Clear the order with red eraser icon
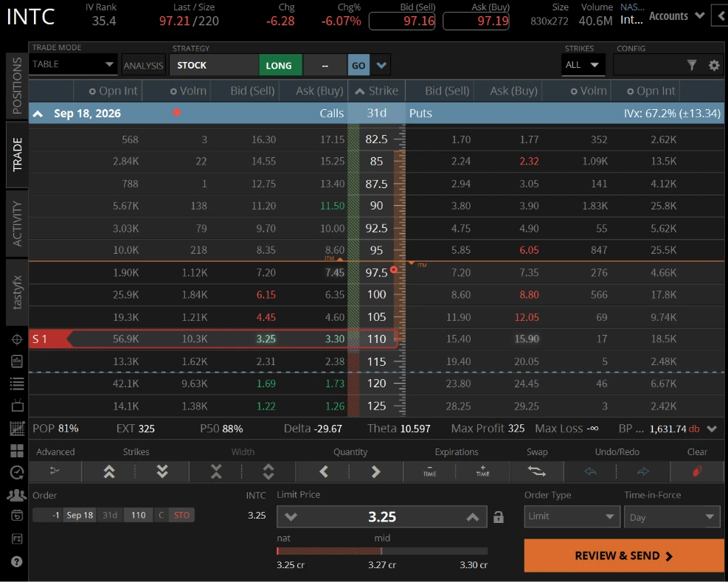 697,471
